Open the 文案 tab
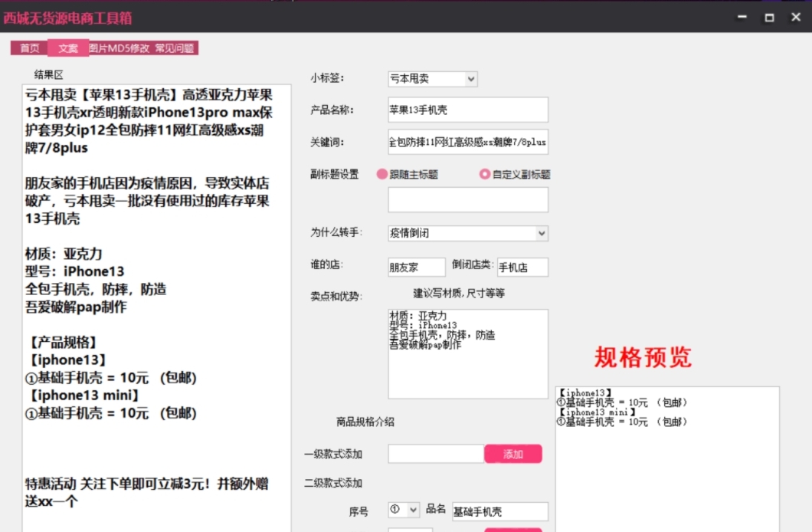The image size is (812, 532). coord(68,48)
